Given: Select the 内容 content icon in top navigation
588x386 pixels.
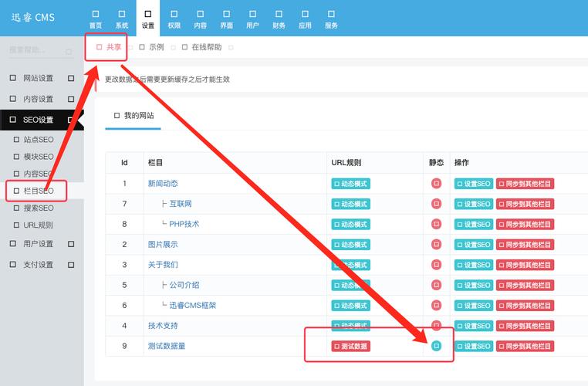Looking at the screenshot, I should pyautogui.click(x=200, y=19).
